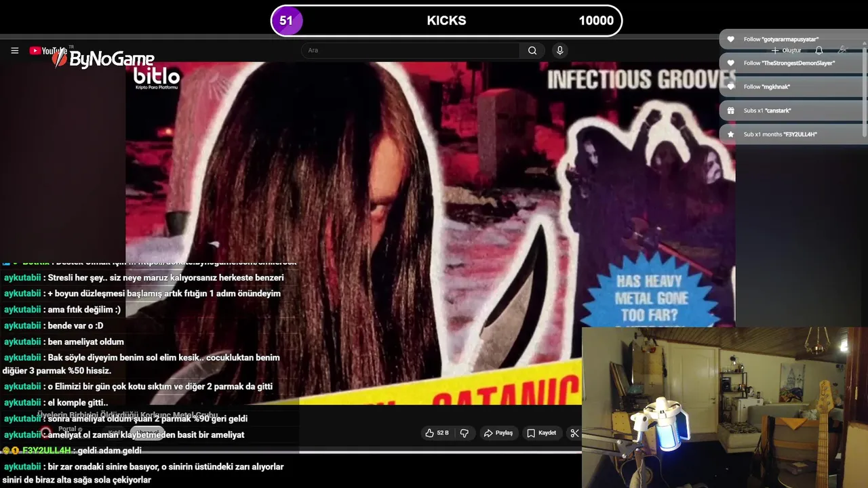Click the search magnifier button
Screen dimensions: 868x488
(x=532, y=50)
